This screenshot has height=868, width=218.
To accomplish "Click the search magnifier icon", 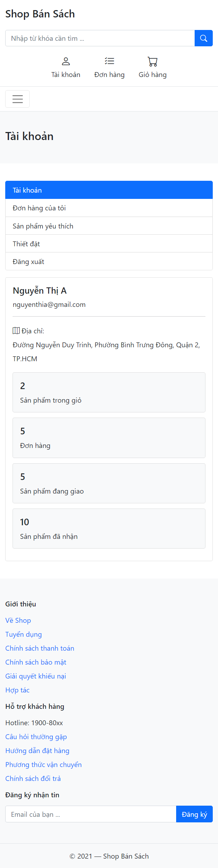I will point(203,38).
